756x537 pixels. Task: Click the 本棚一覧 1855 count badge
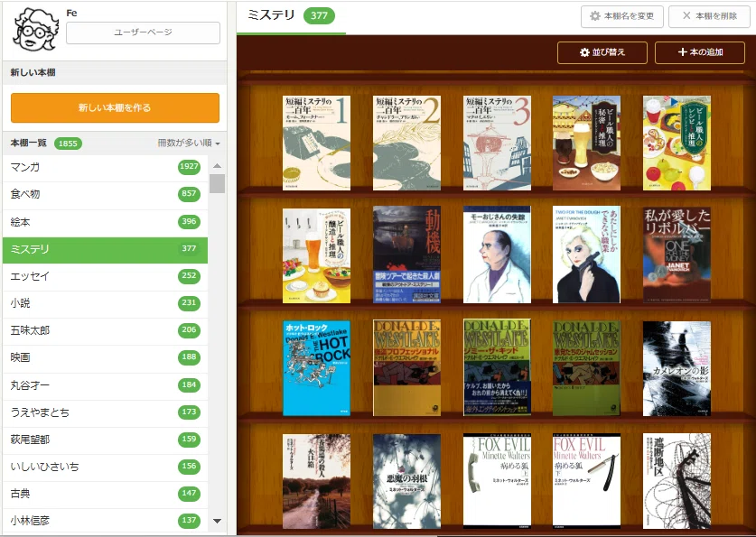click(x=68, y=144)
